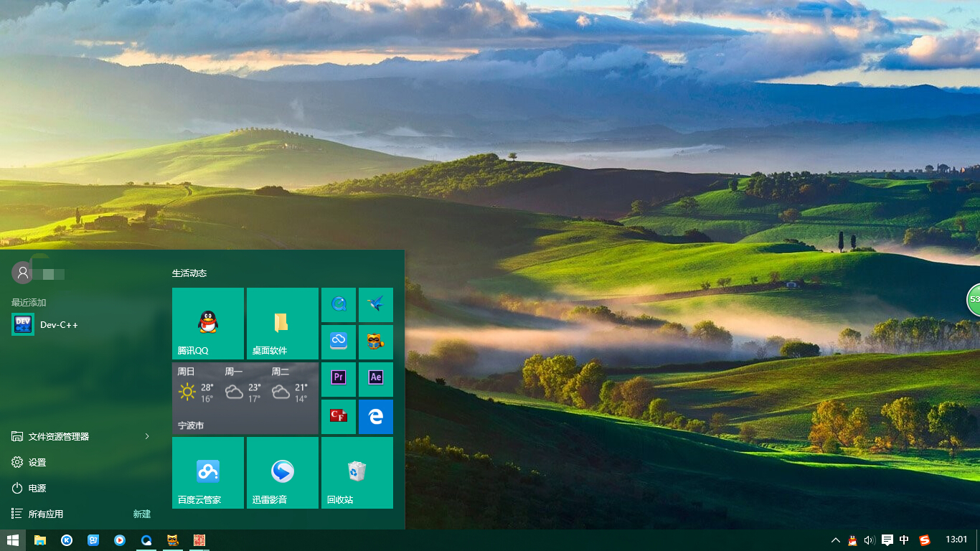
Task: Open the 百度云管家 tile
Action: click(x=208, y=472)
